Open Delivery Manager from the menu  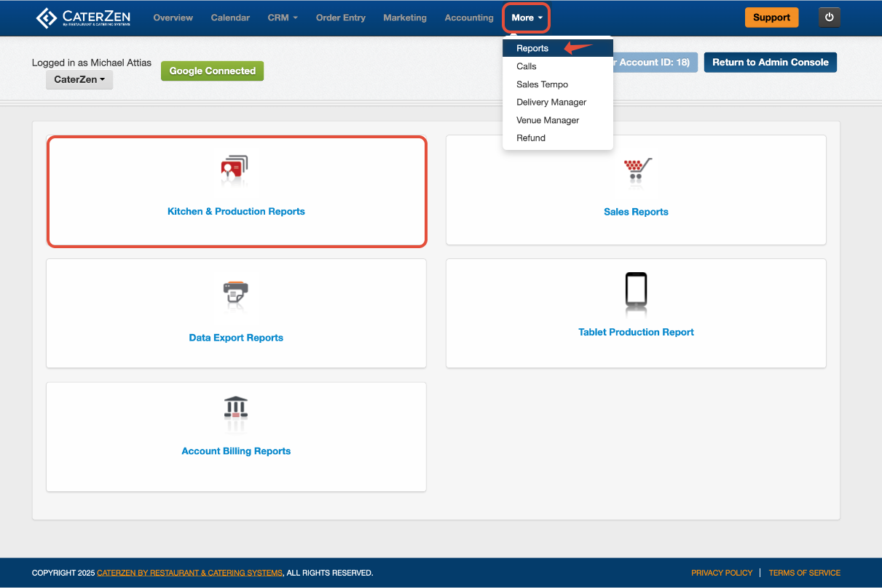[558, 102]
